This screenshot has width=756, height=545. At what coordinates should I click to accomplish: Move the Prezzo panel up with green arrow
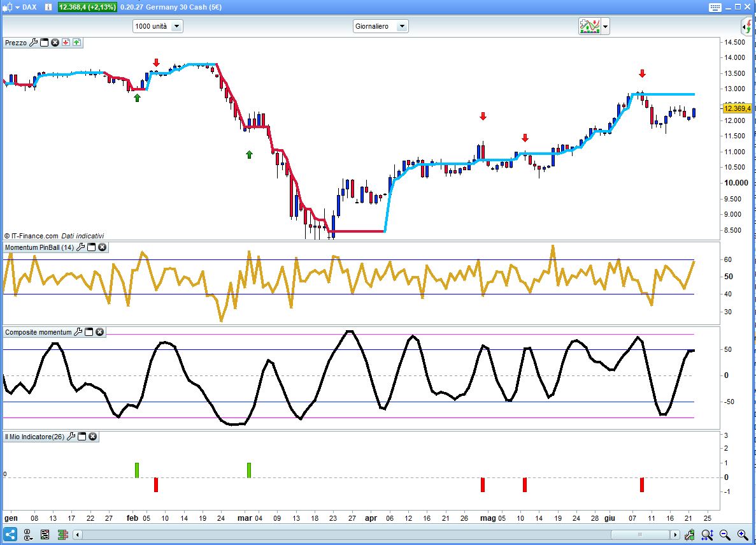click(x=76, y=43)
